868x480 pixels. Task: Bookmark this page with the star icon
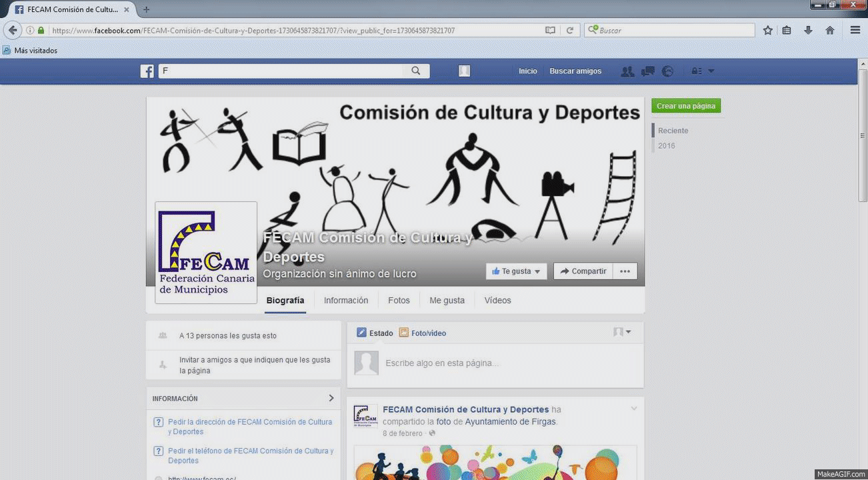pyautogui.click(x=768, y=30)
